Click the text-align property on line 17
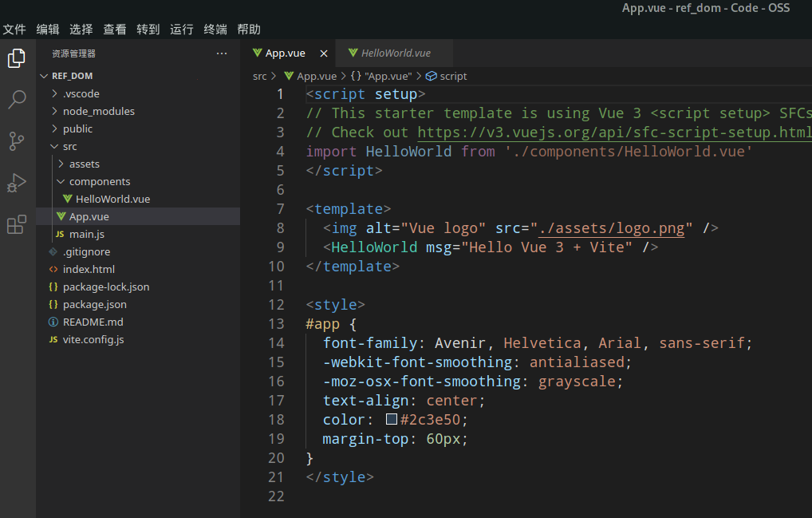This screenshot has height=518, width=812. 365,401
